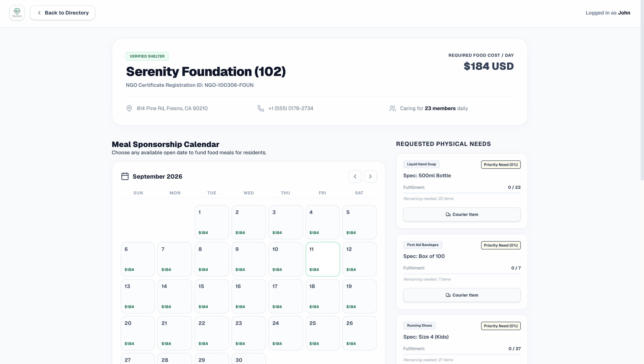Select September 10 on the calendar
This screenshot has width=644, height=364.
click(x=286, y=259)
